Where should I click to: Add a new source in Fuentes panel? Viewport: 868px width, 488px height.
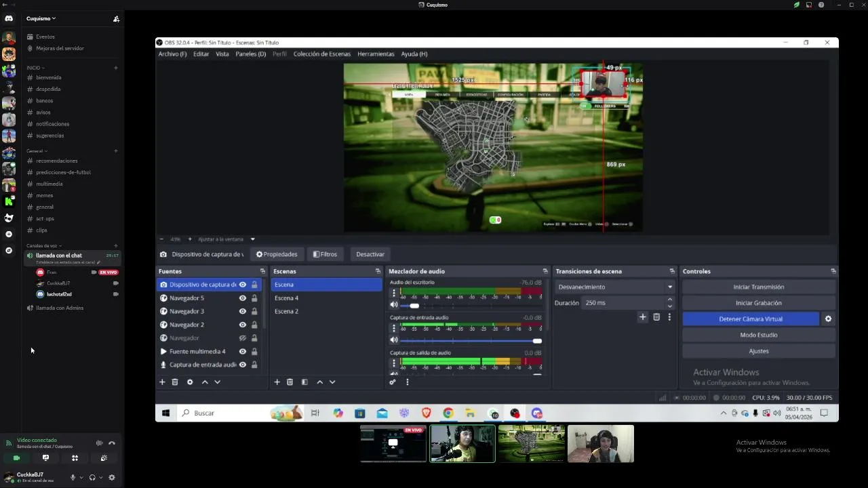tap(162, 382)
